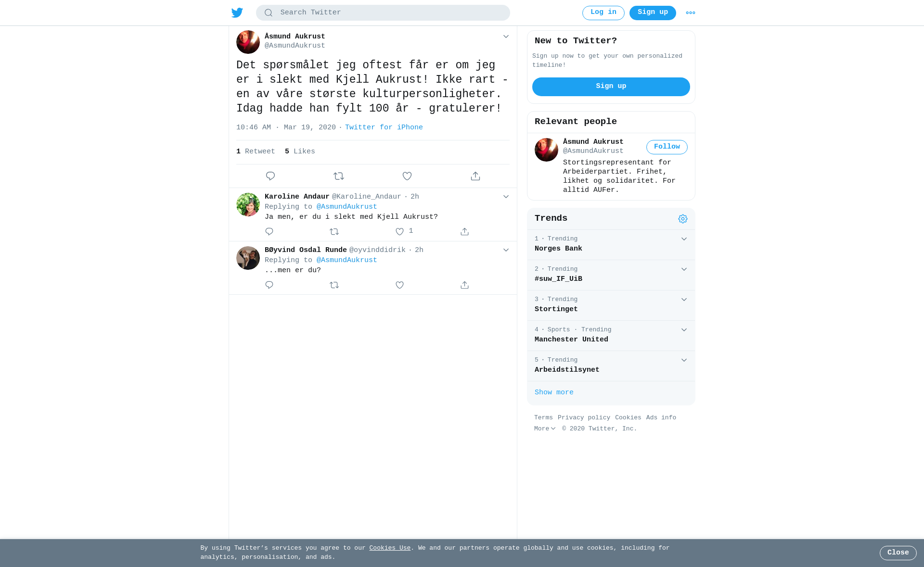The image size is (924, 567).
Task: Like Øyvind Osdal Runde's reply
Action: click(x=399, y=285)
